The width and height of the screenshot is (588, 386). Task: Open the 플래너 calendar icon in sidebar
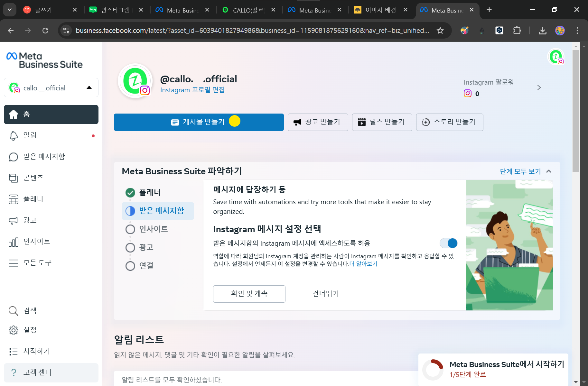(x=14, y=199)
